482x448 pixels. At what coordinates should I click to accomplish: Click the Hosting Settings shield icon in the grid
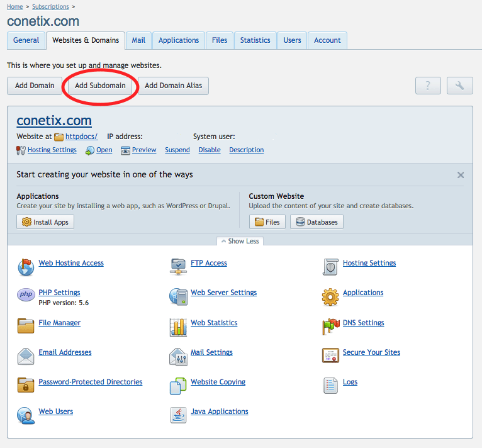pos(330,267)
